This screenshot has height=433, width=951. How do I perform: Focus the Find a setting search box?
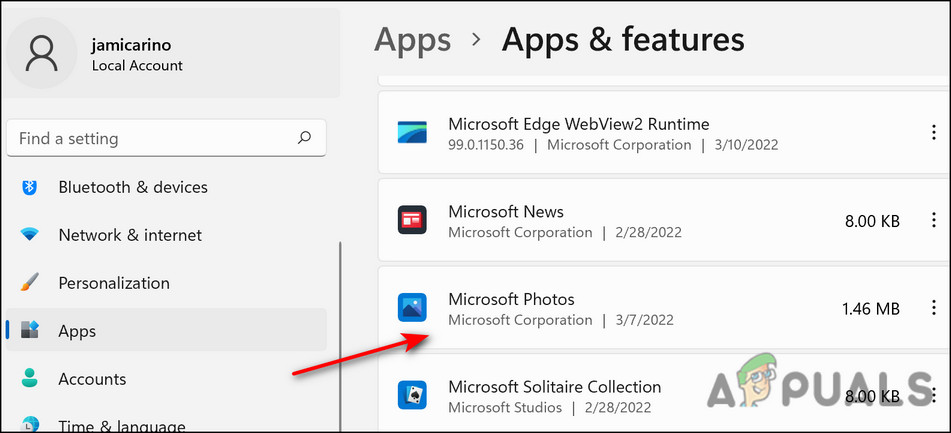166,138
